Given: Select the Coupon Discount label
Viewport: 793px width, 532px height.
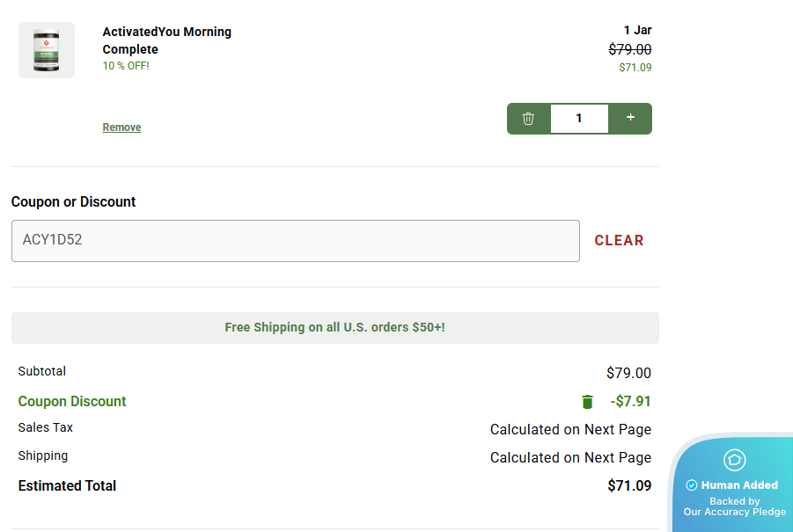Looking at the screenshot, I should [72, 402].
